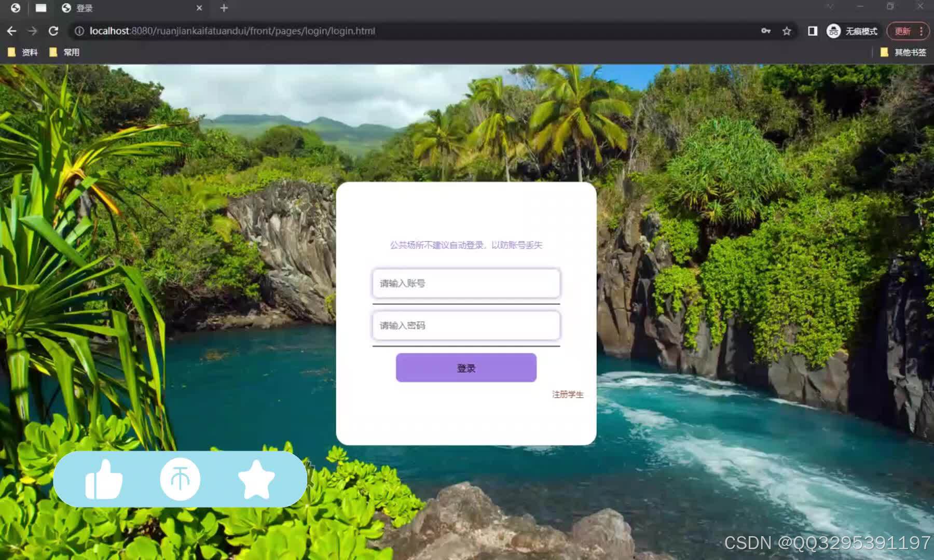Open the 其他书签 bookmarks folder
The image size is (934, 560).
pos(903,52)
